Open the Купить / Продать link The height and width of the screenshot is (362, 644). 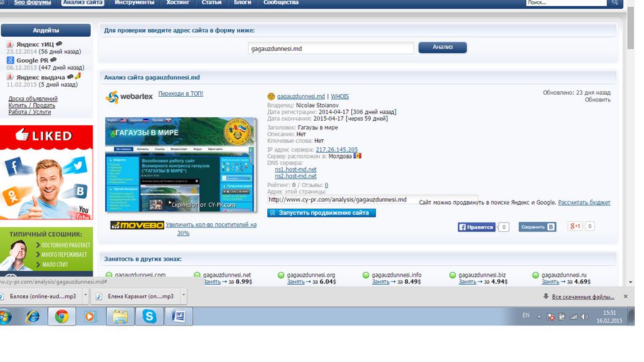click(31, 105)
